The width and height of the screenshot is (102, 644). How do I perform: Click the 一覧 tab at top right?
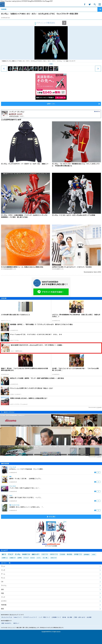(100, 9)
